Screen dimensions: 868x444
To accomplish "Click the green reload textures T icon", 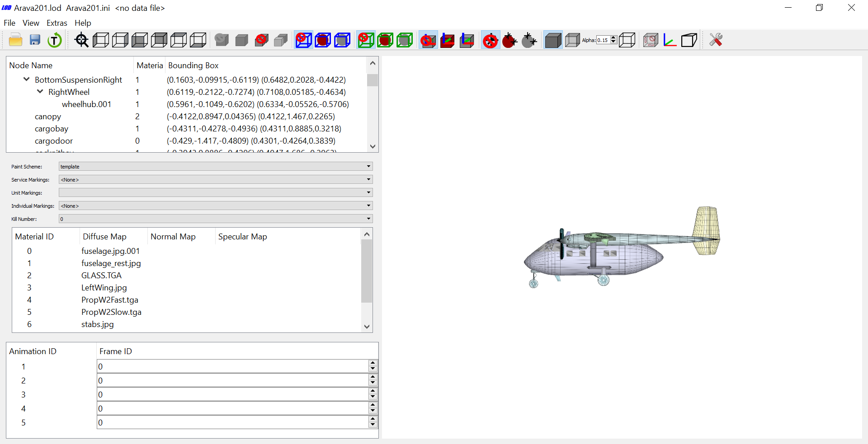I will point(55,40).
